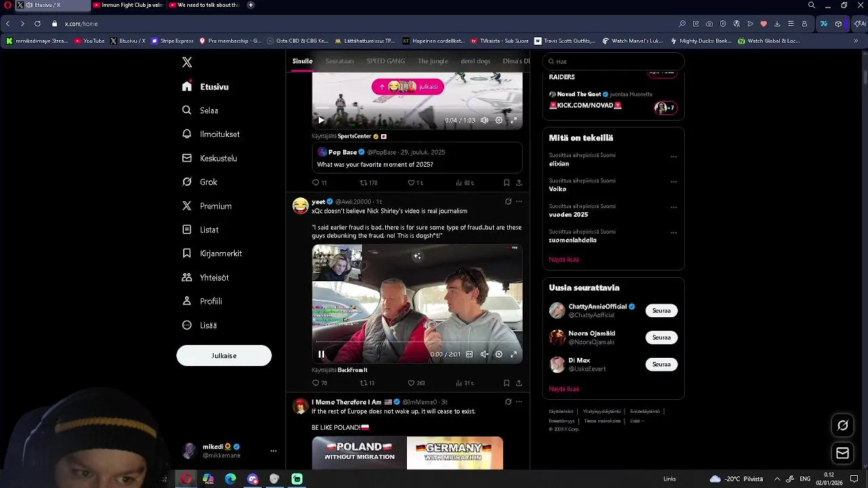Open Ilmoitukset notifications
868x488 pixels.
pyautogui.click(x=211, y=134)
